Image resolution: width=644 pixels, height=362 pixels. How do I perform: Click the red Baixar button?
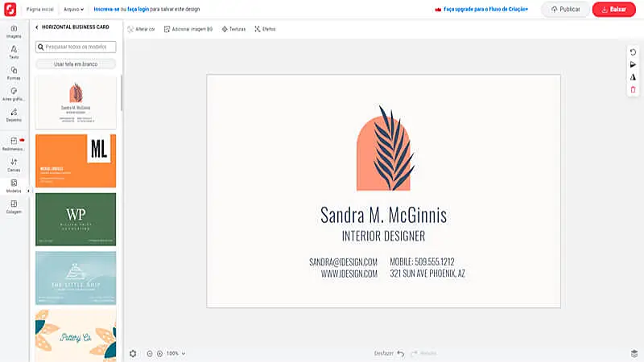pos(613,9)
